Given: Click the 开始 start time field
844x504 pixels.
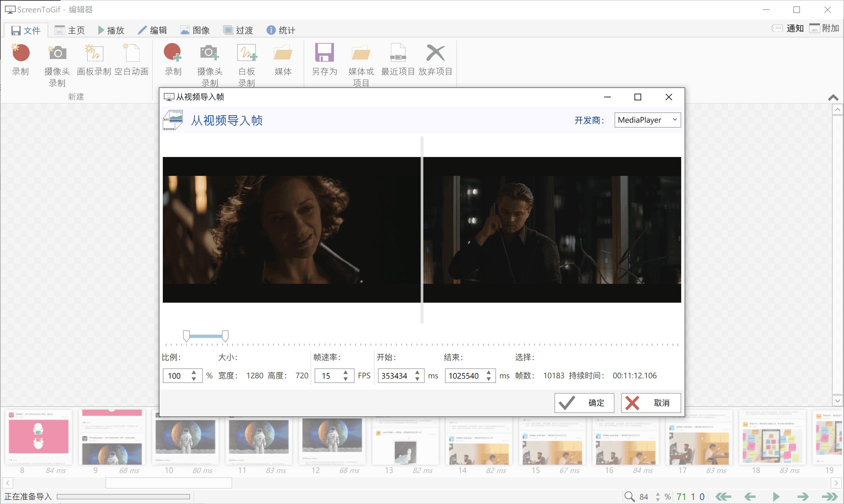Looking at the screenshot, I should [396, 376].
